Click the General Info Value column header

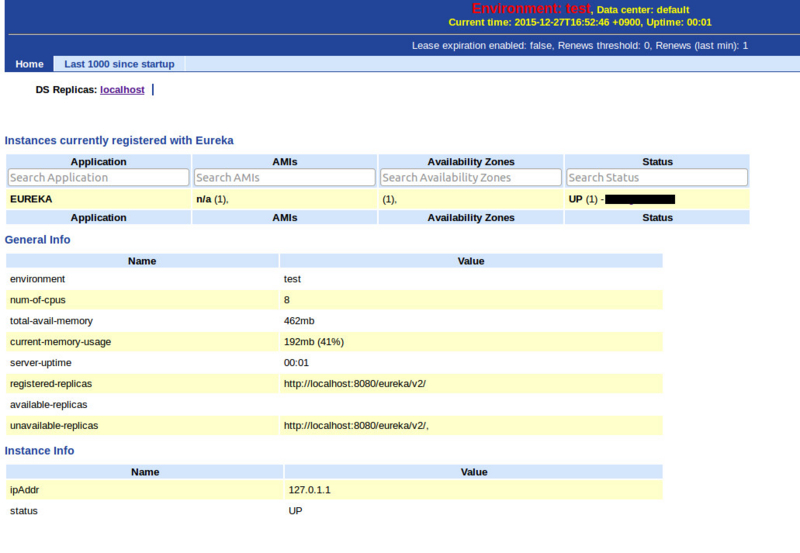471,261
